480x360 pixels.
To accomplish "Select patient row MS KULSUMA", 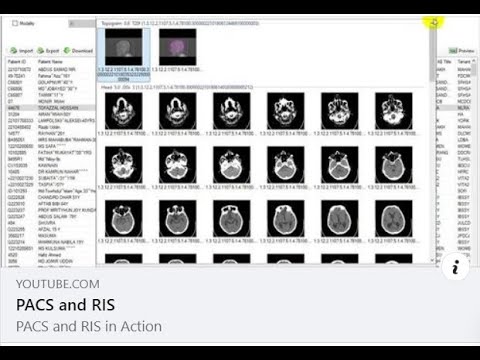I will 51,248.
